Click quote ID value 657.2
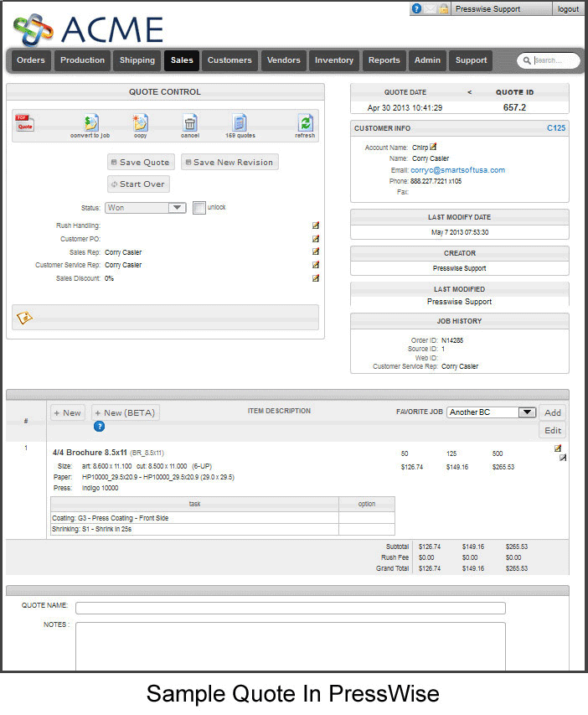The width and height of the screenshot is (588, 715). [x=514, y=107]
